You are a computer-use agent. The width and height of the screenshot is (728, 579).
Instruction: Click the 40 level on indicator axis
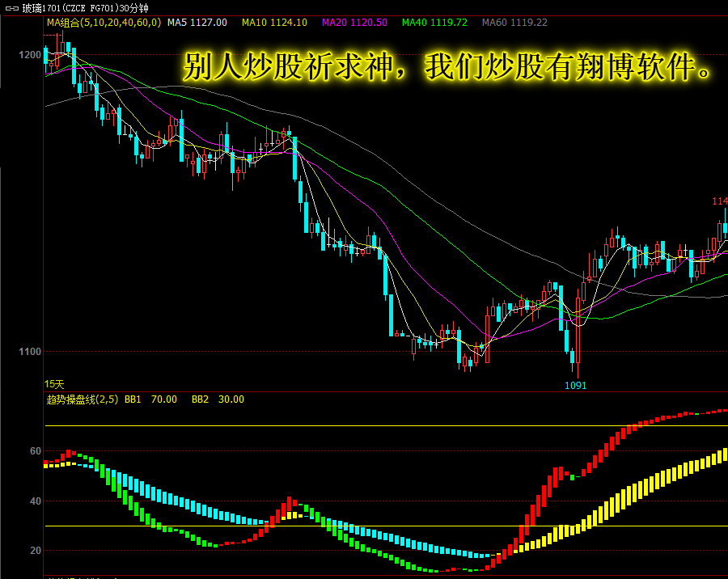tap(36, 501)
